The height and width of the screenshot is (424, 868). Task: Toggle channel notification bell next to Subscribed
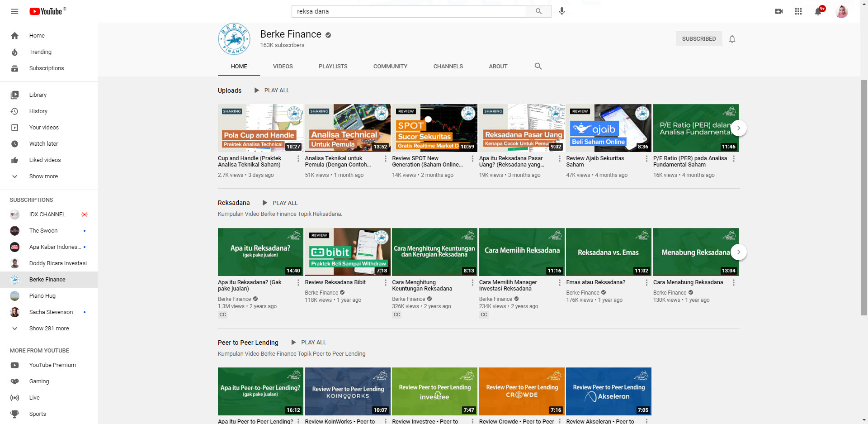[732, 39]
